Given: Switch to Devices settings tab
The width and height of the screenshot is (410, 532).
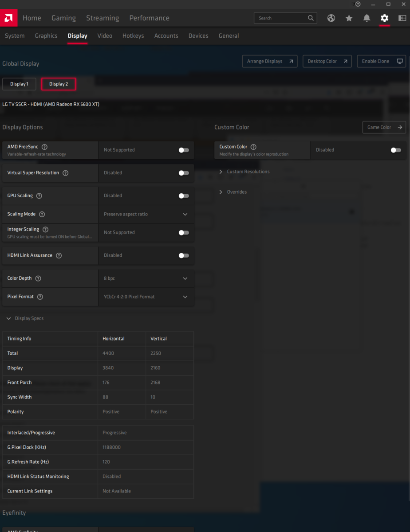Looking at the screenshot, I should click(198, 36).
